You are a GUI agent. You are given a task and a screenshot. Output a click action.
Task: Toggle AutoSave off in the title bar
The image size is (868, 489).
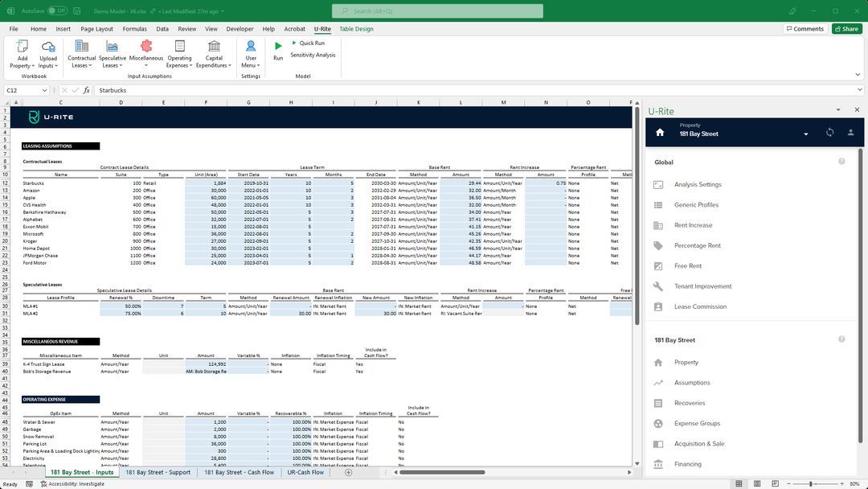point(56,10)
